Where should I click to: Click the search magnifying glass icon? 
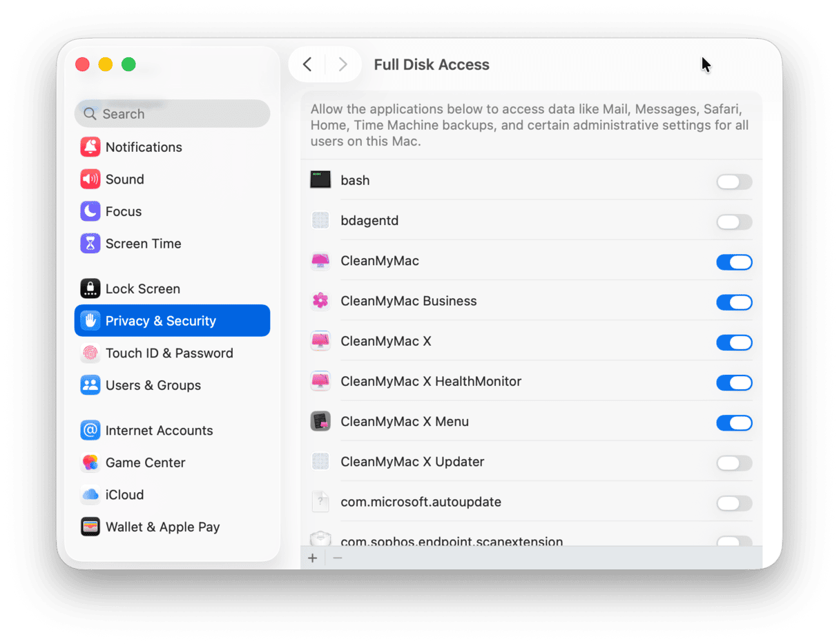[90, 114]
